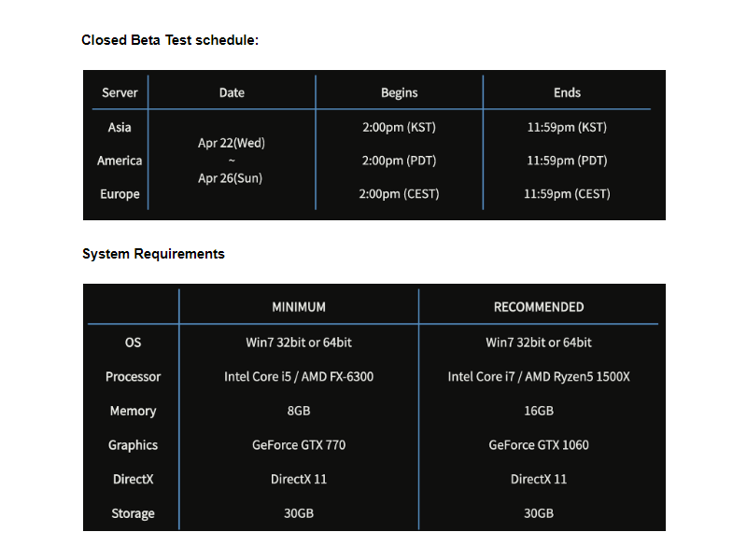Click the "Apr 22(Wed)" start date
This screenshot has width=747, height=560.
tap(232, 143)
